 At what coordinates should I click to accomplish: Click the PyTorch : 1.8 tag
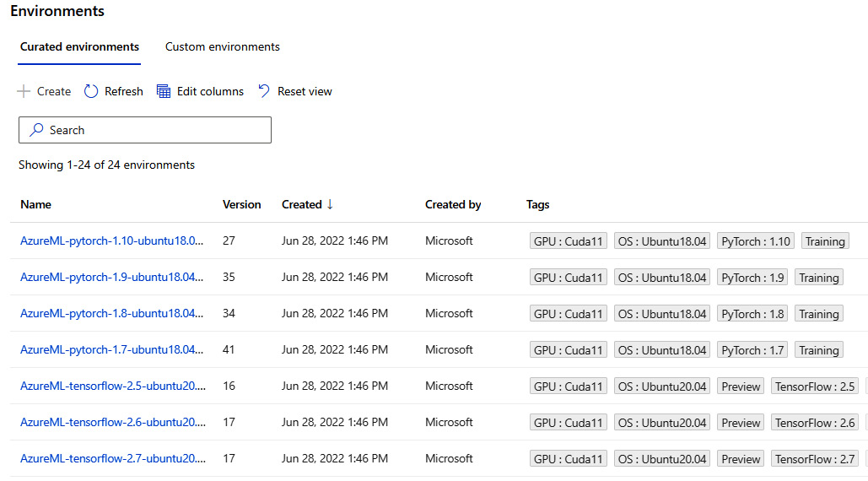click(x=752, y=314)
